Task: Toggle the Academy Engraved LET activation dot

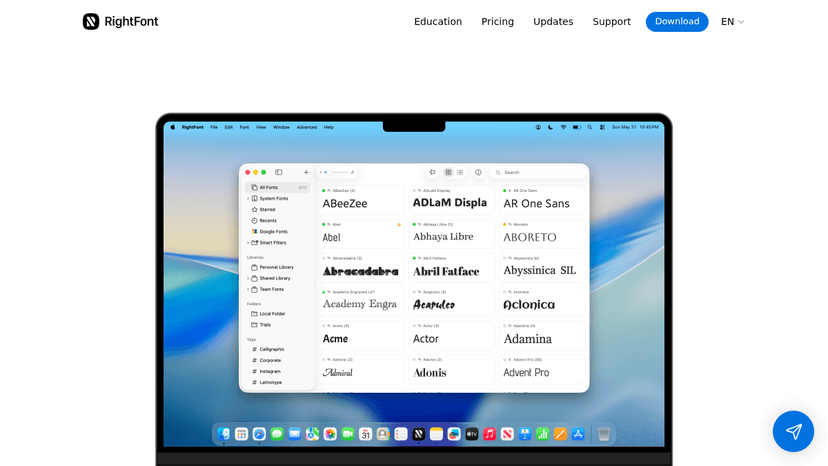Action: click(324, 292)
